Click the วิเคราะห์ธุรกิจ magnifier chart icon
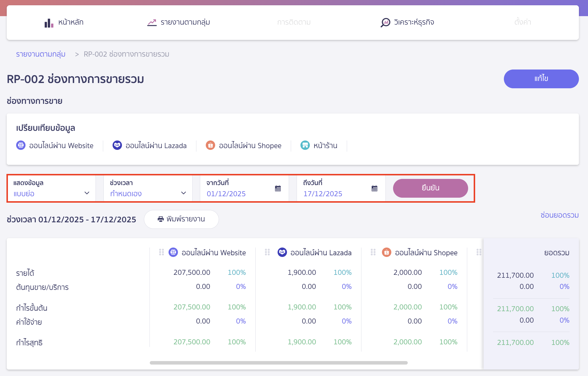Image resolution: width=588 pixels, height=376 pixels. (x=385, y=22)
